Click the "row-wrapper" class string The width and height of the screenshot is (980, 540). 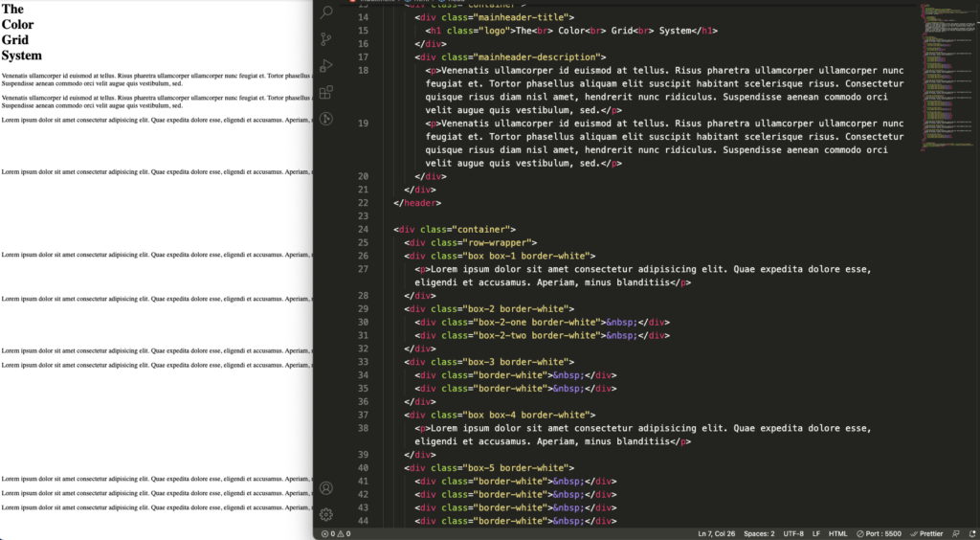495,242
